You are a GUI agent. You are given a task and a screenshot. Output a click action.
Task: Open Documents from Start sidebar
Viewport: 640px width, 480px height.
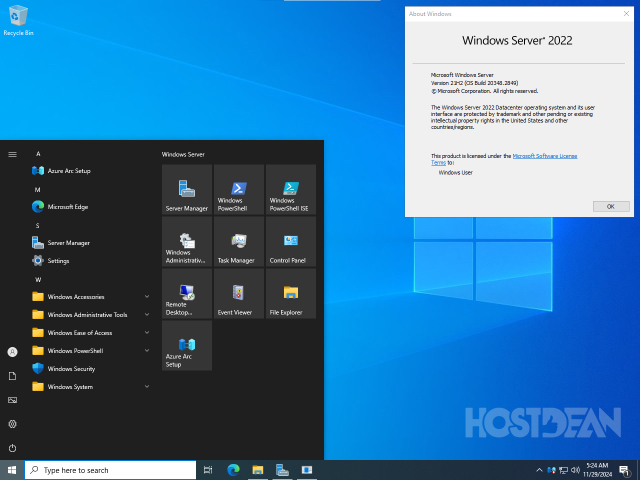tap(12, 376)
